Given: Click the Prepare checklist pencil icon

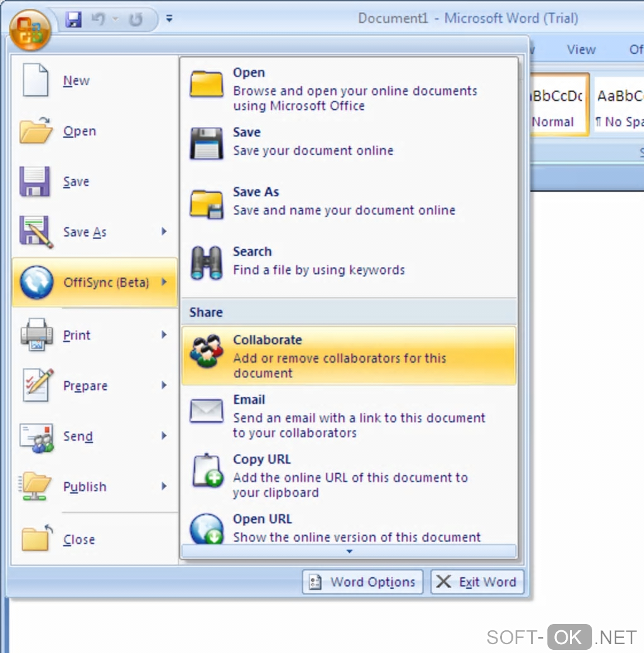Looking at the screenshot, I should point(38,385).
